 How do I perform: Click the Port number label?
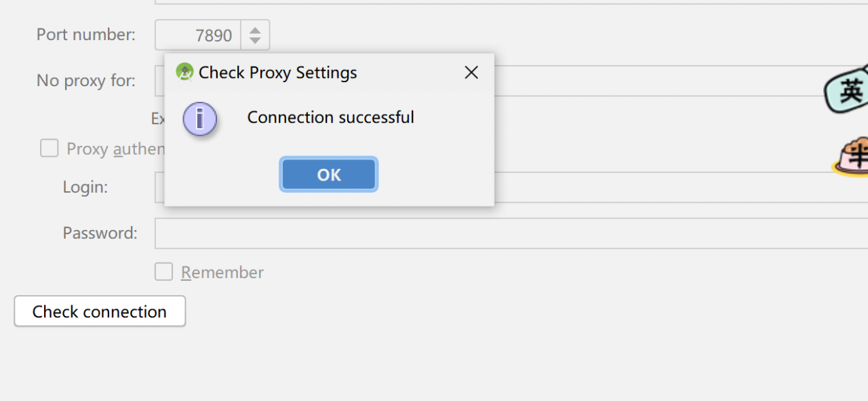pos(86,35)
